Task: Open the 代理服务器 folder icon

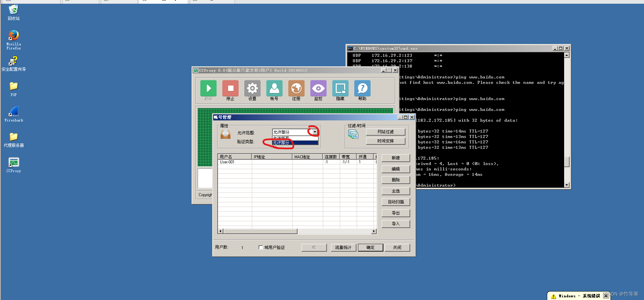Action: (x=14, y=137)
